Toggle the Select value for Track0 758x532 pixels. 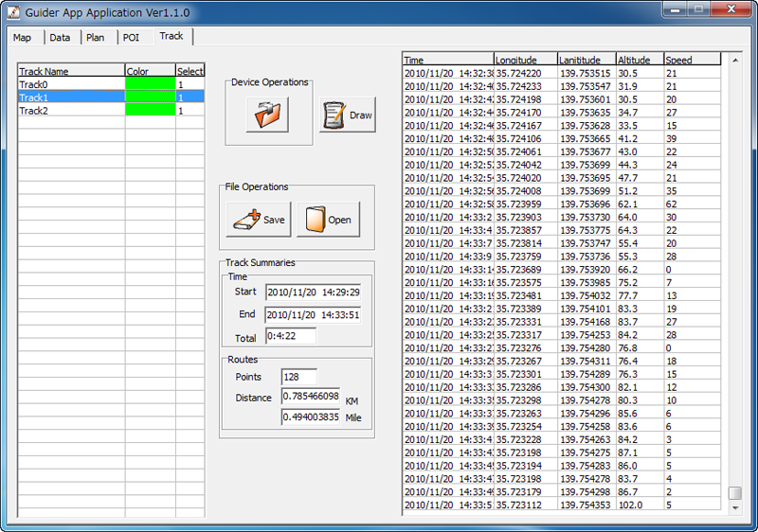(x=189, y=84)
